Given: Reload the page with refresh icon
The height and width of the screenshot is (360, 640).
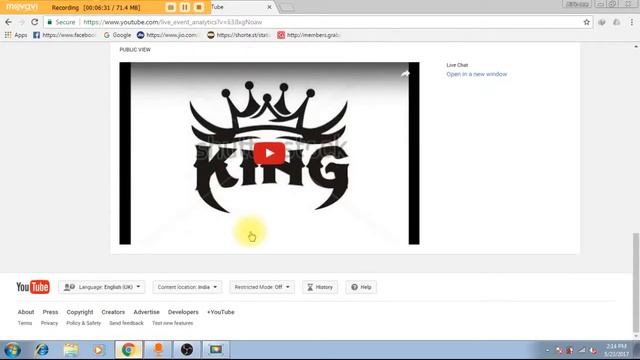Looking at the screenshot, I should tap(35, 22).
